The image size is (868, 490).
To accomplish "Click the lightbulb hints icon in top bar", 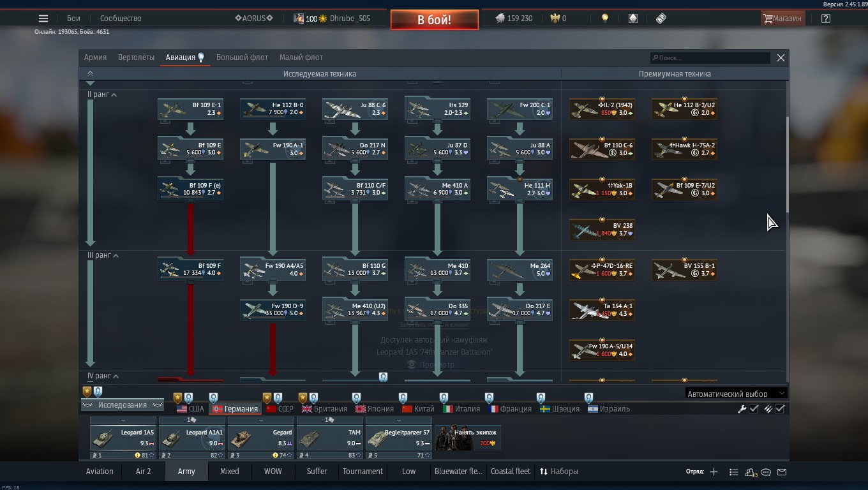I will click(x=605, y=19).
